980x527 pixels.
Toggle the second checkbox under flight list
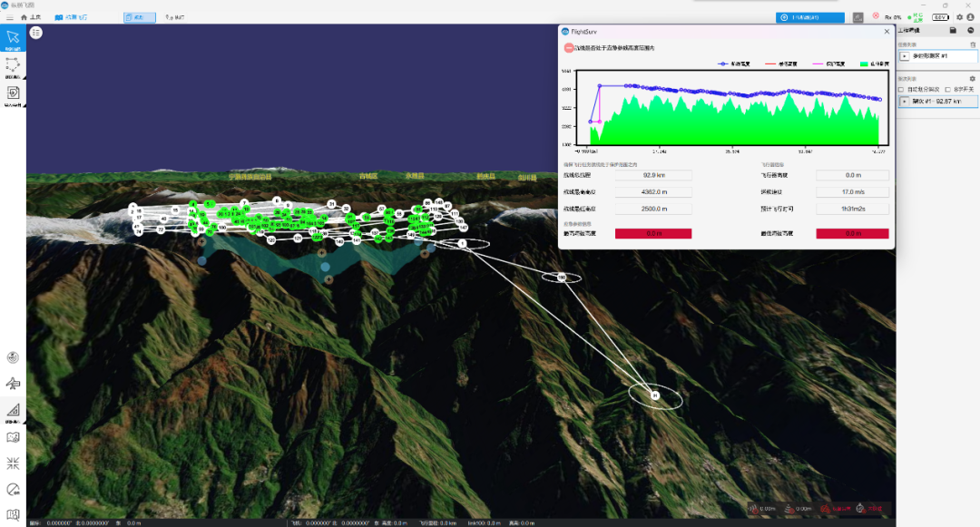[x=947, y=90]
